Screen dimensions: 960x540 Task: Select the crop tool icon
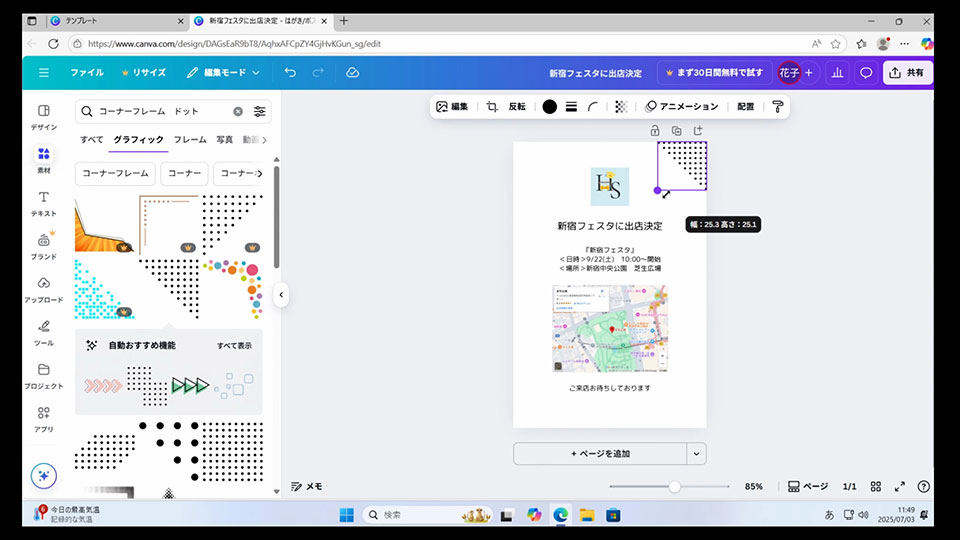491,107
